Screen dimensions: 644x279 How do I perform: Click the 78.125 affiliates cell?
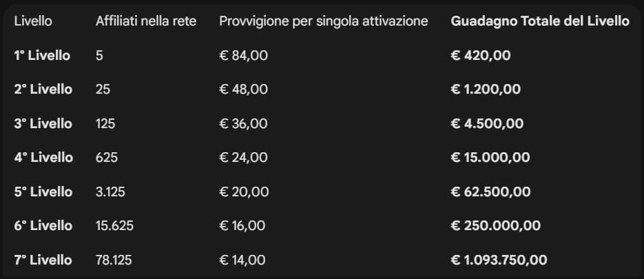coord(114,260)
